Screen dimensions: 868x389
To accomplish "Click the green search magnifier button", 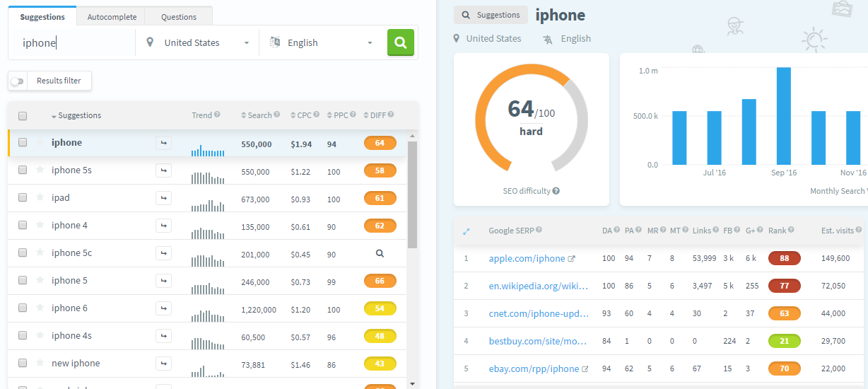I will coord(401,42).
